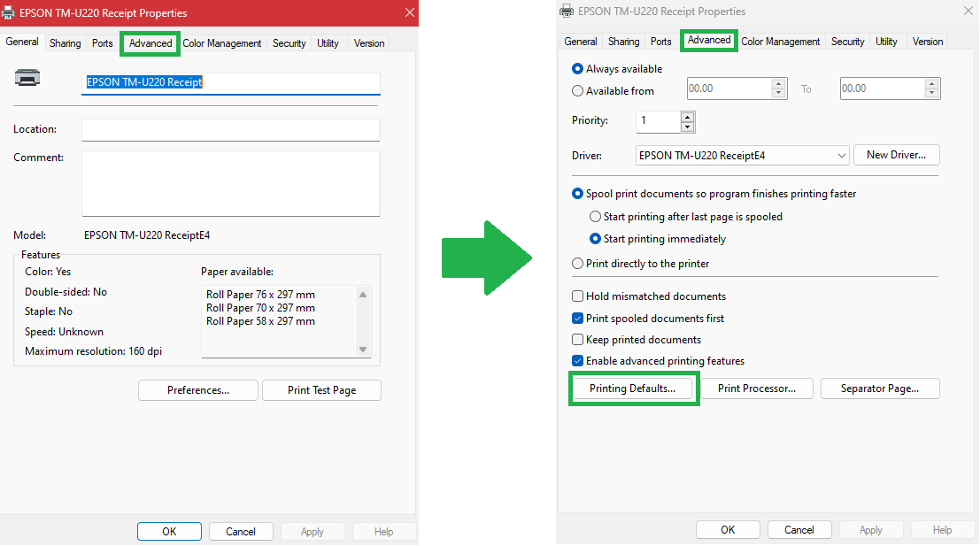Viewport: 980px width, 546px height.
Task: Open the Preferences... dialog button
Action: (198, 390)
